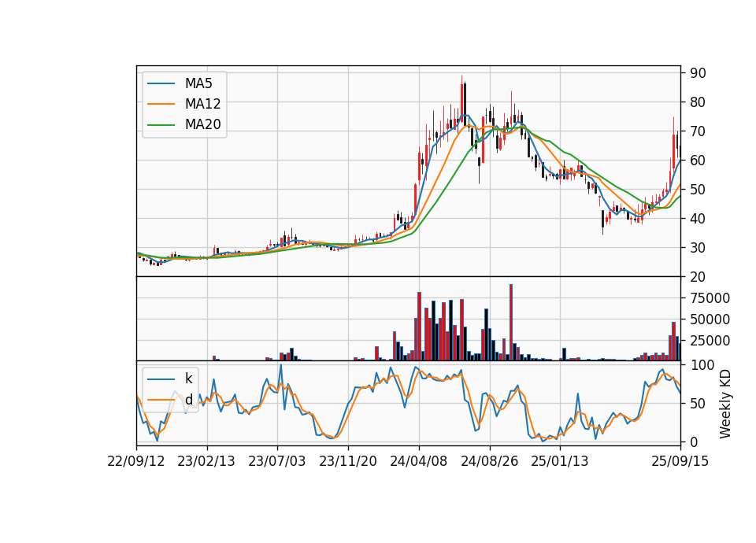756x543 pixels.
Task: Click the 90 price axis tick
Action: 699,73
